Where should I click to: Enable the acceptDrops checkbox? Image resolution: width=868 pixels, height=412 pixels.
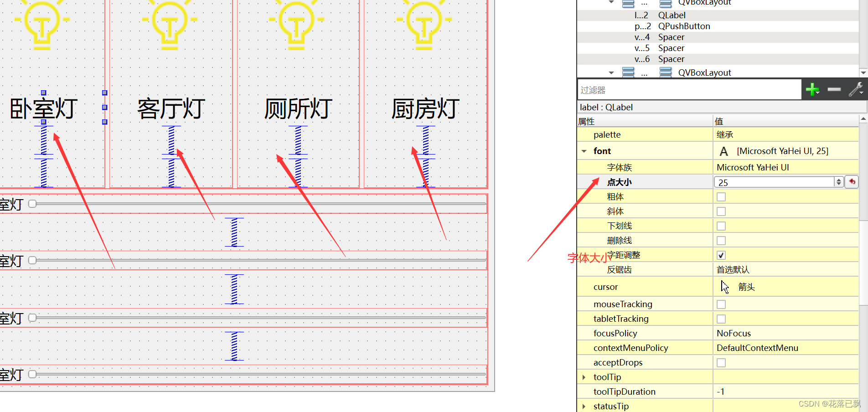point(721,363)
